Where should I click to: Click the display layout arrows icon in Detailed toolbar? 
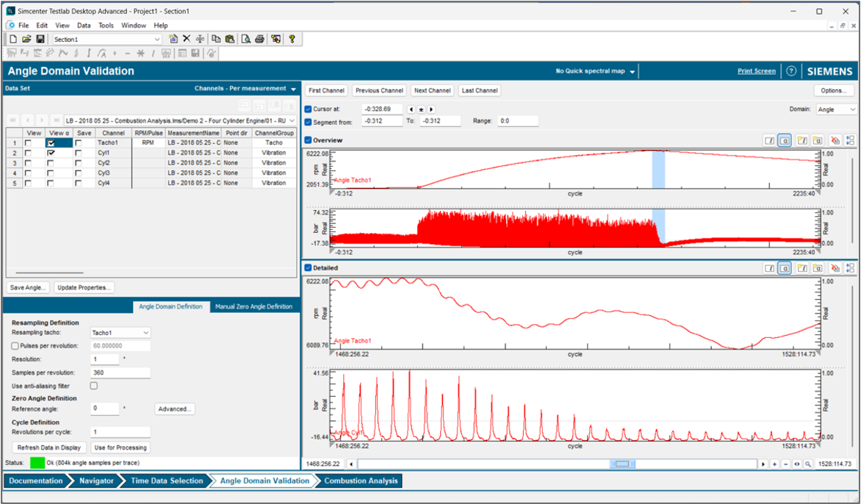(x=850, y=268)
